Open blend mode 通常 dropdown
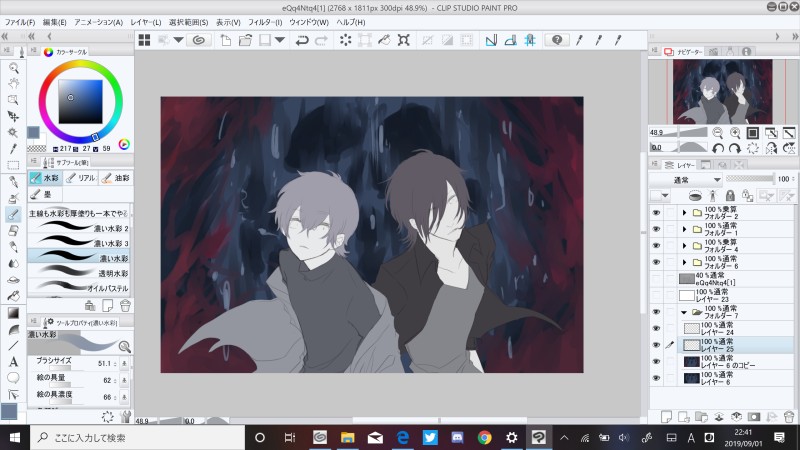 [686, 180]
